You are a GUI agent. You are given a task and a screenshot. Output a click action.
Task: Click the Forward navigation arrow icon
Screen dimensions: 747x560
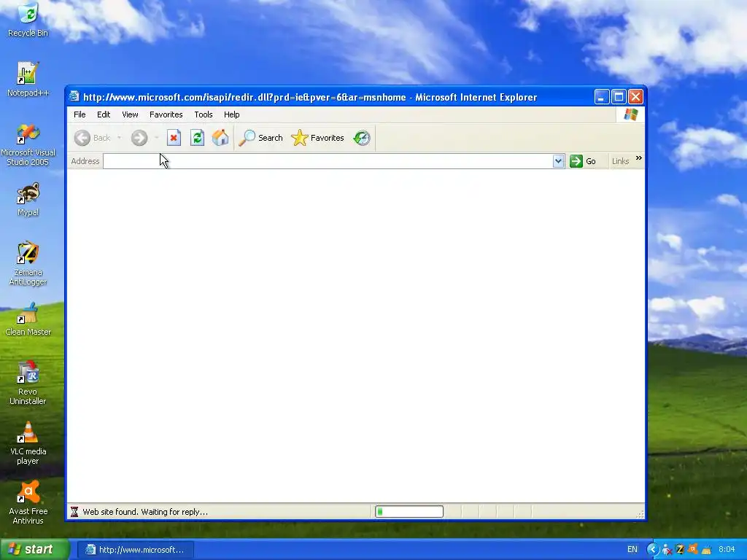139,138
